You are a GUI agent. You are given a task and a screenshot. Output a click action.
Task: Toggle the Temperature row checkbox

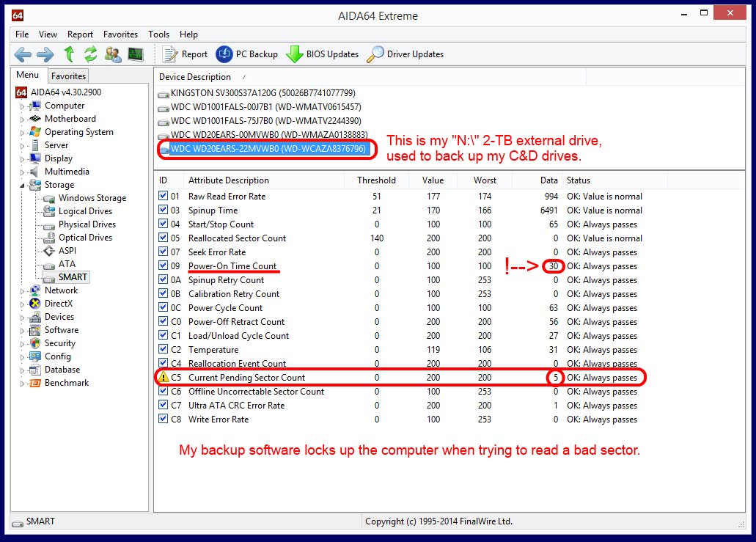tap(164, 349)
